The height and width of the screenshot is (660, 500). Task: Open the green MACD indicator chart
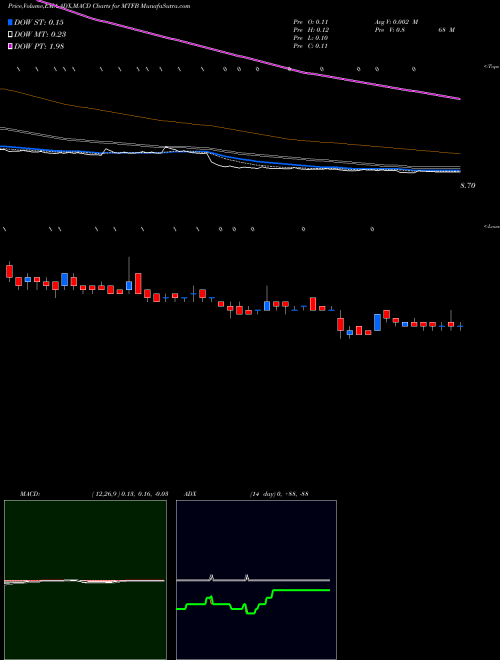click(85, 580)
